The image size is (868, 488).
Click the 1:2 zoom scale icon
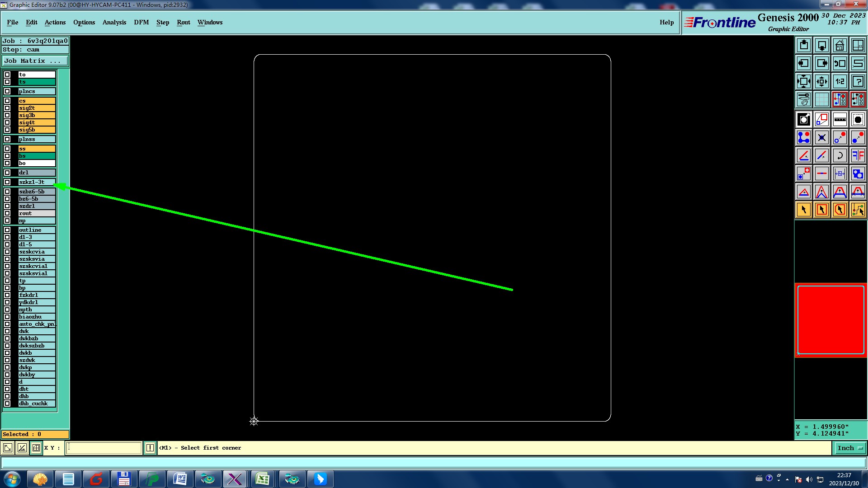tap(840, 81)
